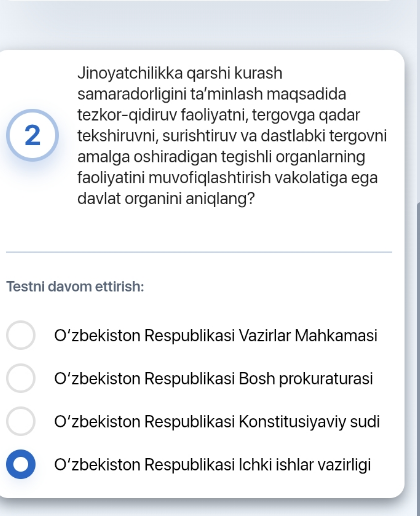
Task: Click 'davlat organini aniqlang?' in the question
Action: pyautogui.click(x=166, y=199)
